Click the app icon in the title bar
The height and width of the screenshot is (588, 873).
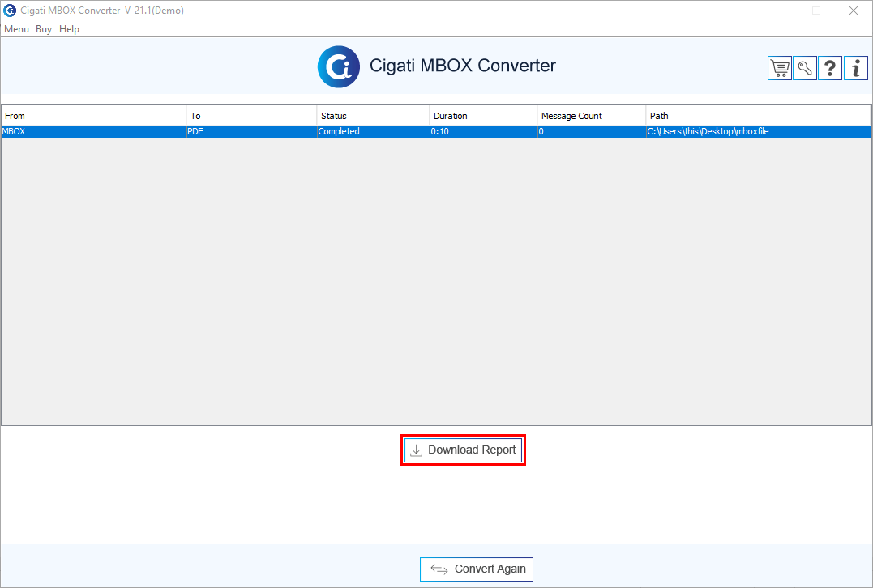pyautogui.click(x=10, y=11)
